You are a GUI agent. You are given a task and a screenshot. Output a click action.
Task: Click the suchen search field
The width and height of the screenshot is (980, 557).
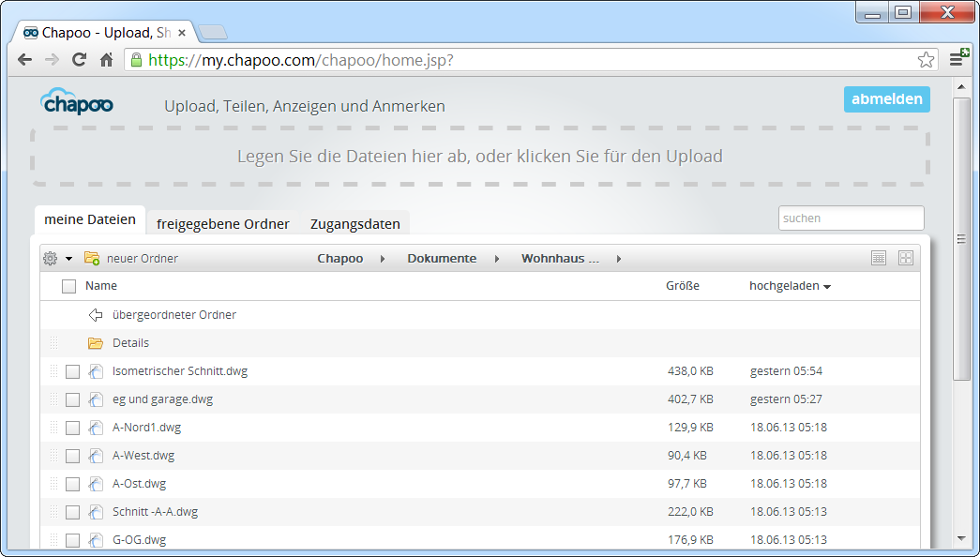coord(851,218)
